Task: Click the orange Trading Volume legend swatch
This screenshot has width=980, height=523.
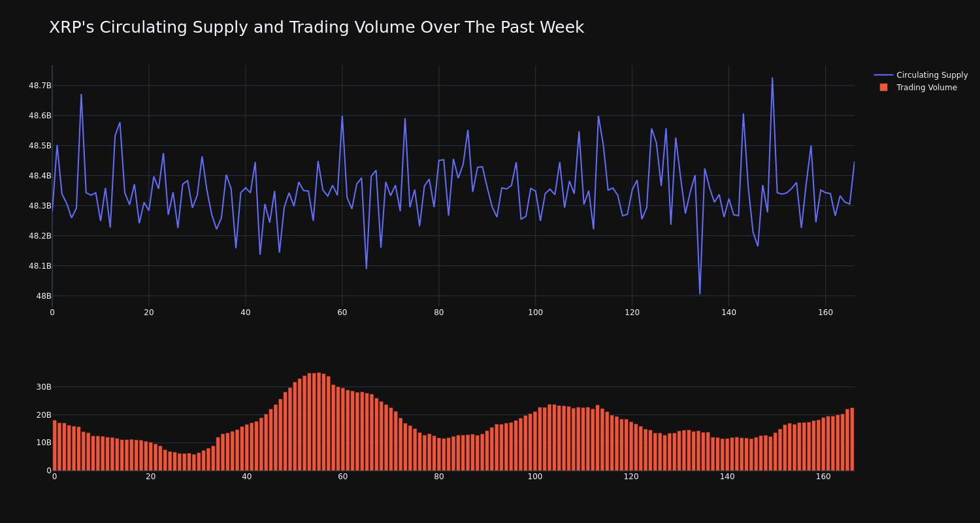Action: 883,88
